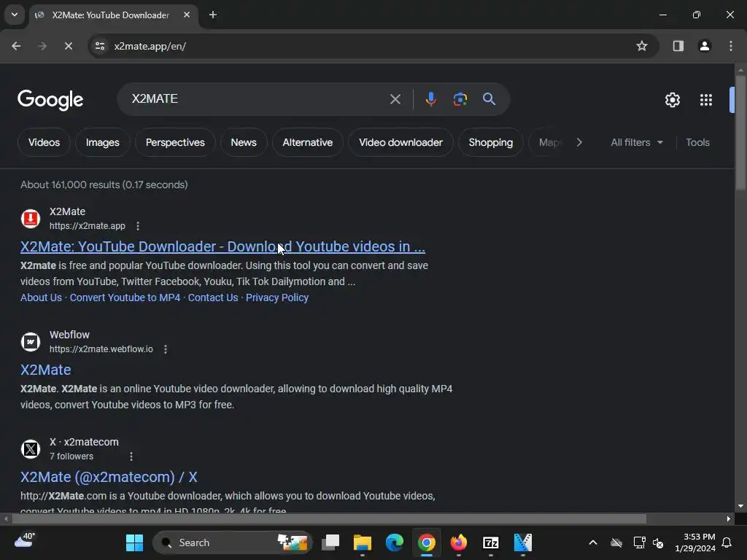Screen dimensions: 747x560
Task: Select the Alternative filter chip
Action: (307, 142)
